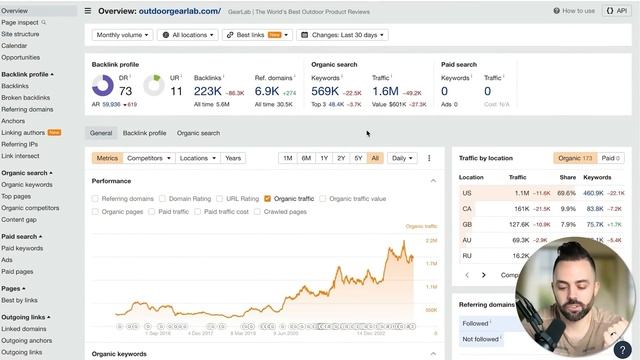Click the US row in location table
Image resolution: width=640 pixels, height=360 pixels.
[542, 193]
